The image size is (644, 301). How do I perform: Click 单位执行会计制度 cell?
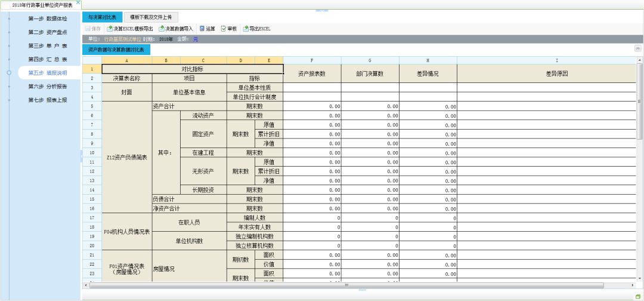click(x=255, y=97)
